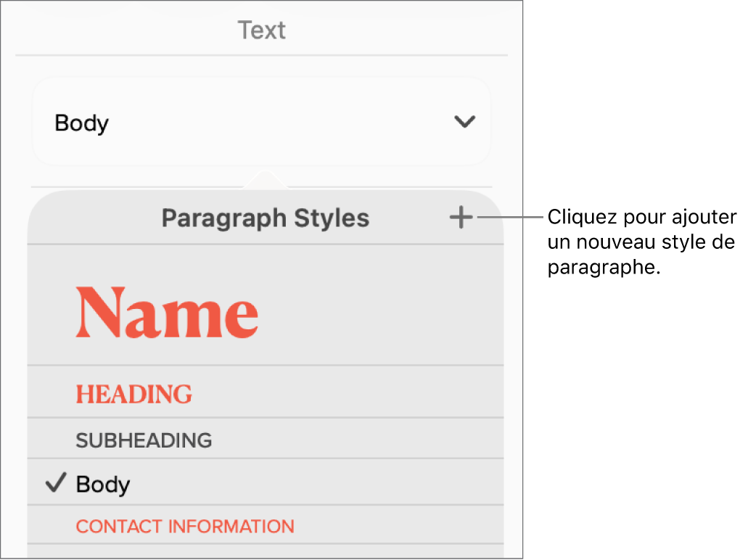Click the Body dropdown above the popover
This screenshot has height=560, width=748.
[x=261, y=123]
